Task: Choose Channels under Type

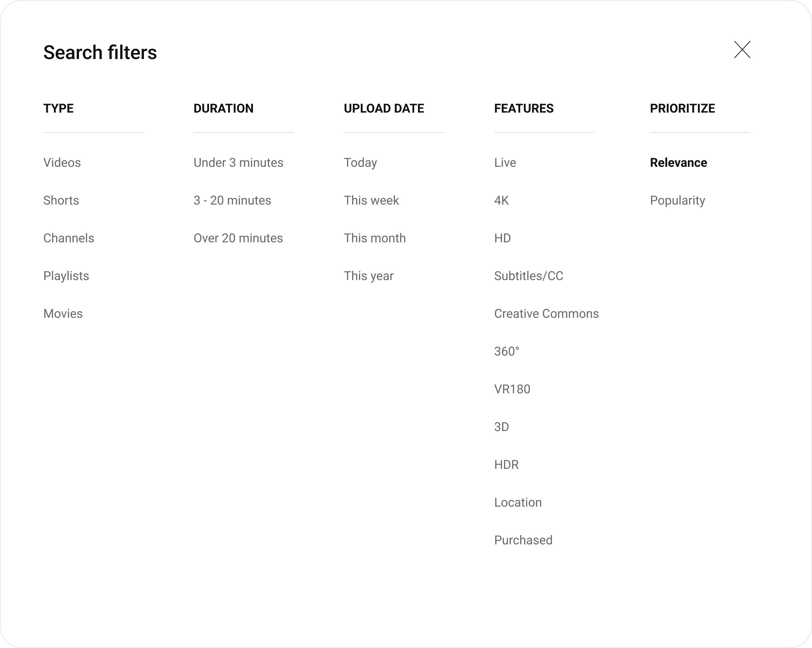Action: pyautogui.click(x=69, y=238)
